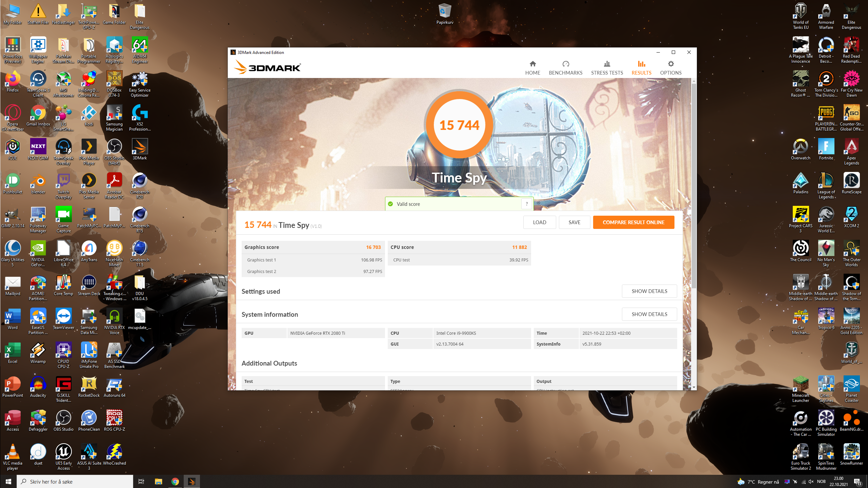Open Apex Legends desktop icon
The image size is (868, 488).
pyautogui.click(x=851, y=152)
